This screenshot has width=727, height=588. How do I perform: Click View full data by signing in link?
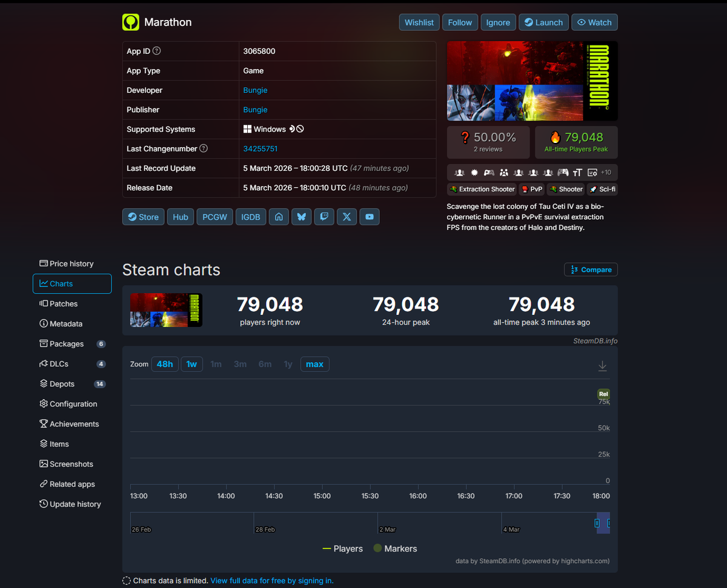pos(272,581)
